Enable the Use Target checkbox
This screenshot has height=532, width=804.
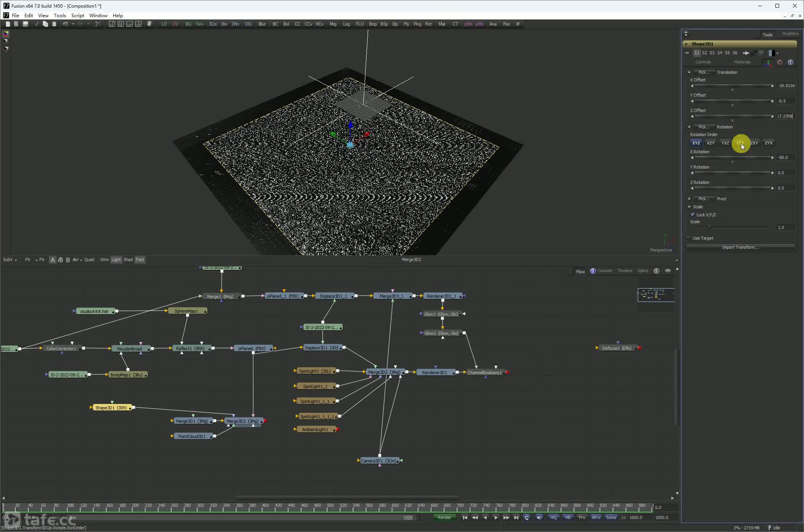coord(689,238)
